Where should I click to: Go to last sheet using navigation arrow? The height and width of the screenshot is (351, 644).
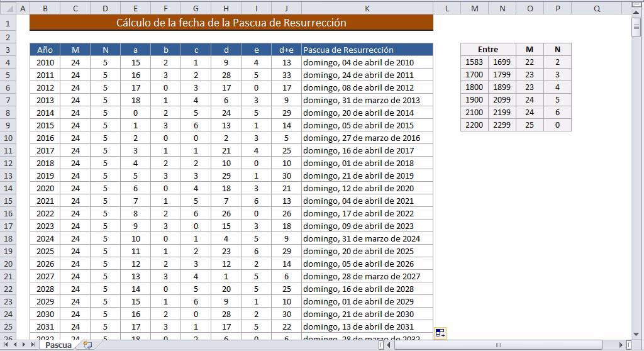tap(32, 345)
